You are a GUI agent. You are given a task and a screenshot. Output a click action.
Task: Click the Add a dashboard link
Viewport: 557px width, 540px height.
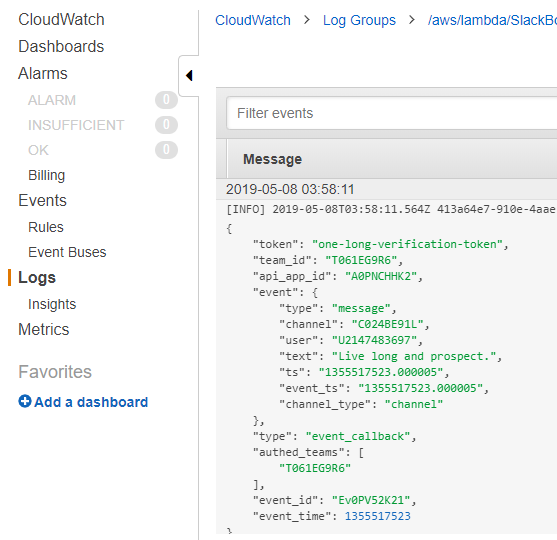(91, 402)
